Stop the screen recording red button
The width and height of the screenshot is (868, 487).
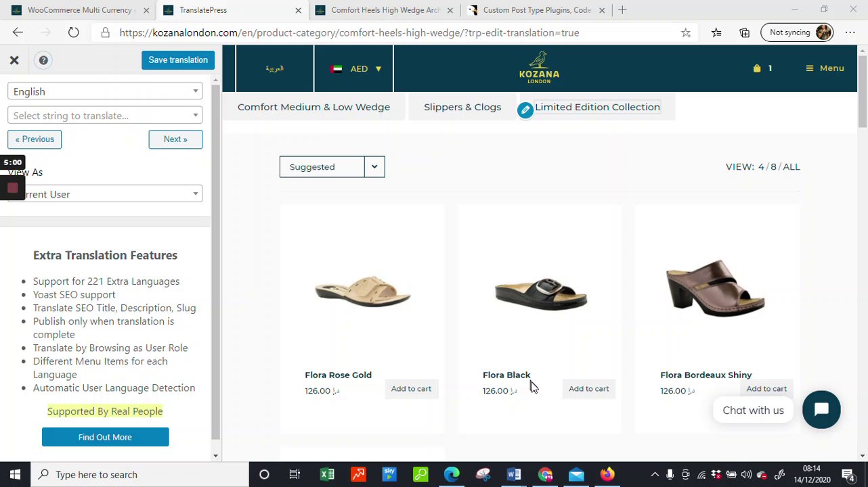tap(12, 188)
